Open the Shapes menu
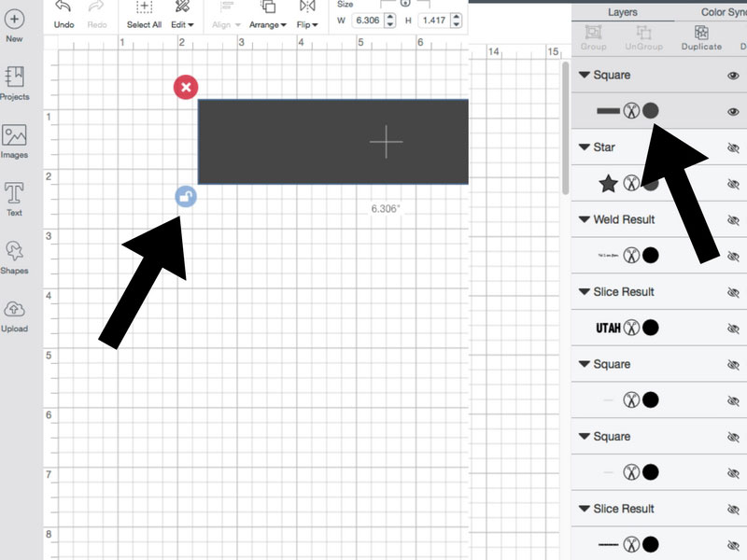The height and width of the screenshot is (560, 747). (14, 258)
